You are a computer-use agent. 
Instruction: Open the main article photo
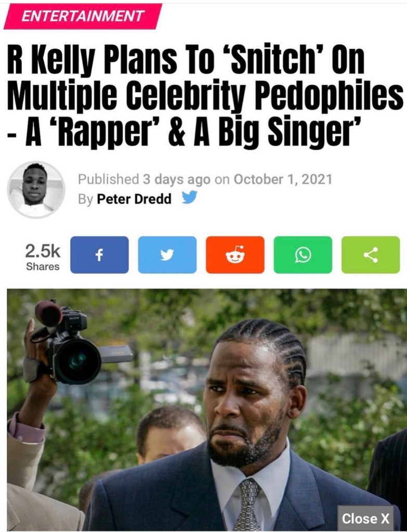[203, 410]
